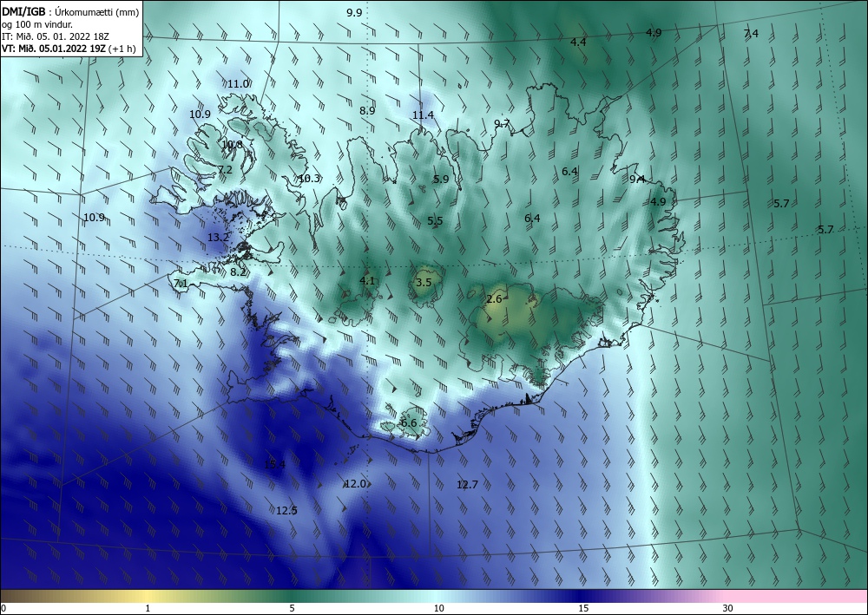The width and height of the screenshot is (868, 615).
Task: Click the 'og 100 m vindur.' line
Action: [x=37, y=24]
